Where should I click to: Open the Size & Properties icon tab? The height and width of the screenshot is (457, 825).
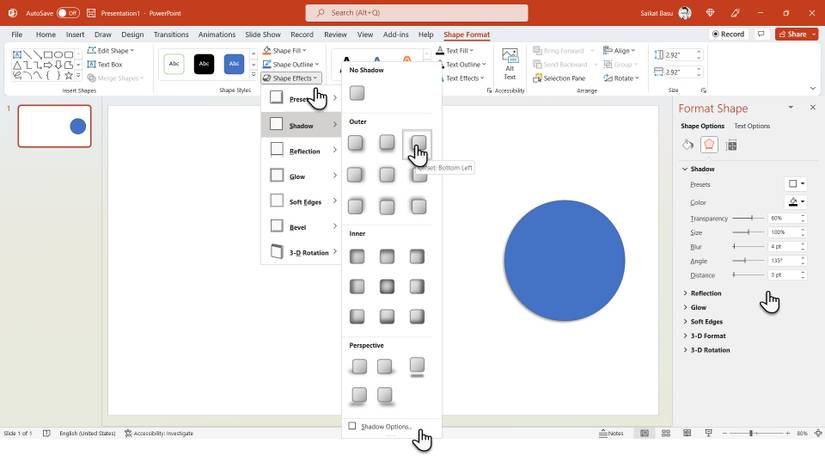[731, 145]
